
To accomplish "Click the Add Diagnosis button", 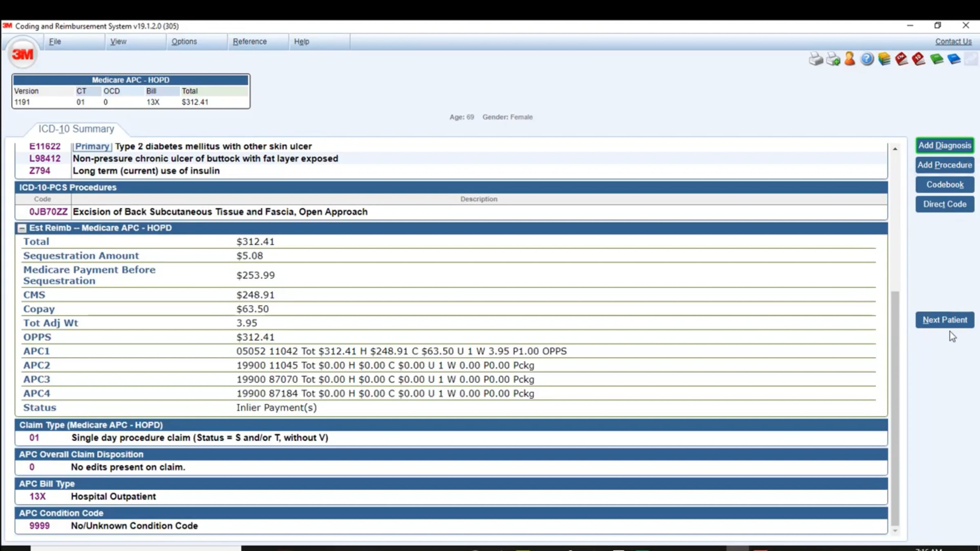I will pyautogui.click(x=944, y=146).
